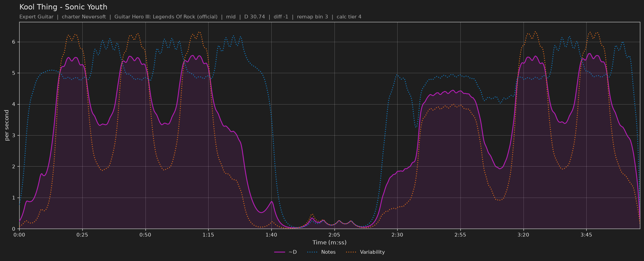Viewport: 644px width, 261px height.
Task: Click the x-axis tick label "3:45"
Action: point(586,235)
